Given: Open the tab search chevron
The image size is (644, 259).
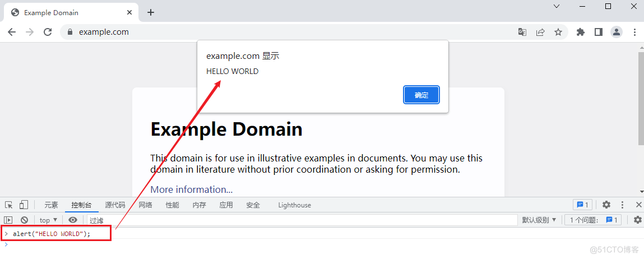Looking at the screenshot, I should [x=557, y=6].
